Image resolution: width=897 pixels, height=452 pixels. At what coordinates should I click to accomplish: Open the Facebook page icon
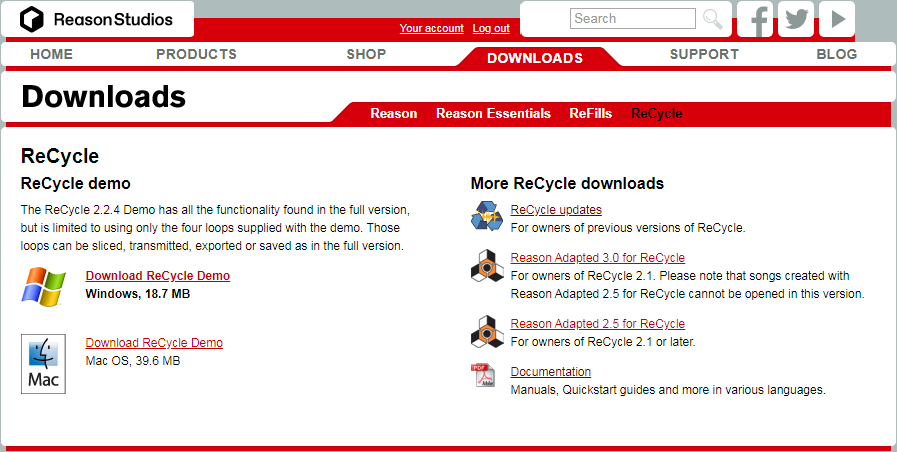[755, 19]
